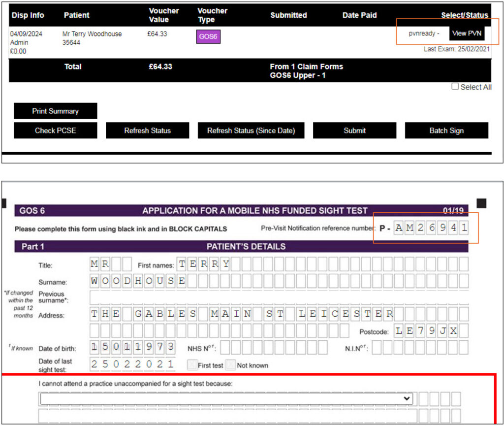
Task: Select the Surname field showing WOODHOUSE
Action: pyautogui.click(x=138, y=281)
